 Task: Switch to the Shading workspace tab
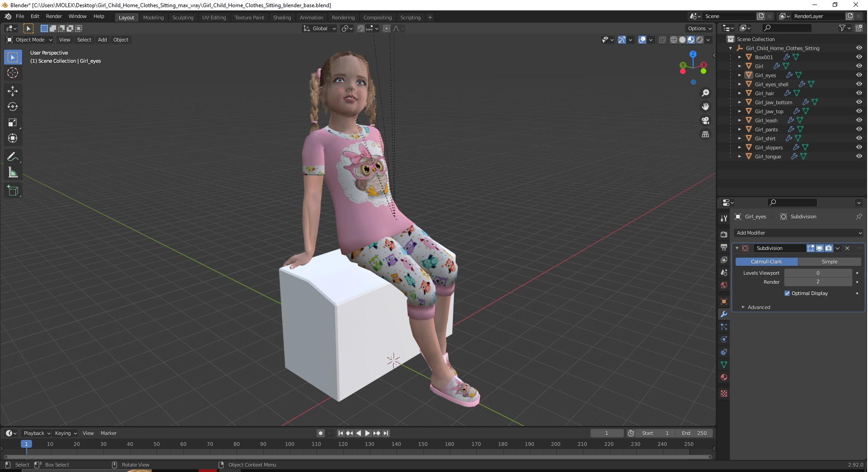click(282, 18)
